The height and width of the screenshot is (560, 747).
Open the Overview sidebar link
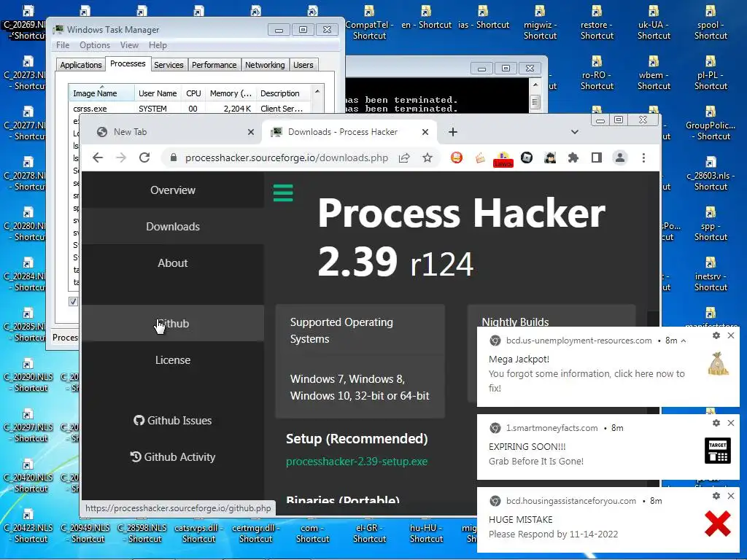click(172, 190)
